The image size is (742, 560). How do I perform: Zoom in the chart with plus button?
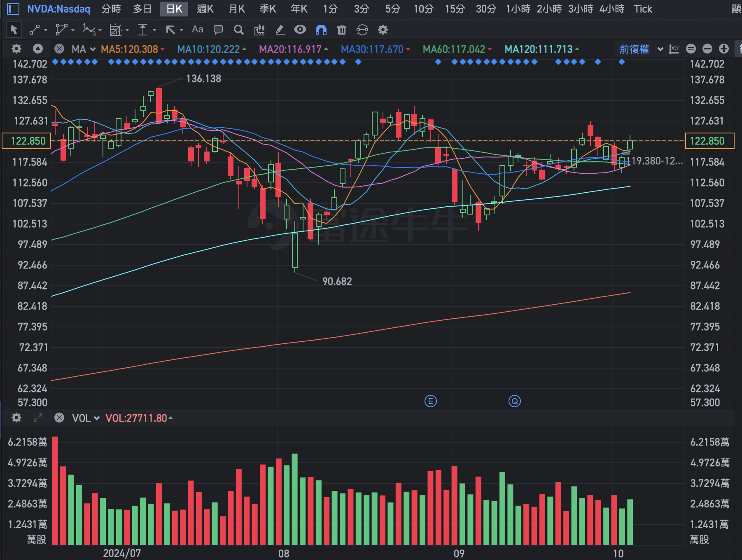coord(723,49)
